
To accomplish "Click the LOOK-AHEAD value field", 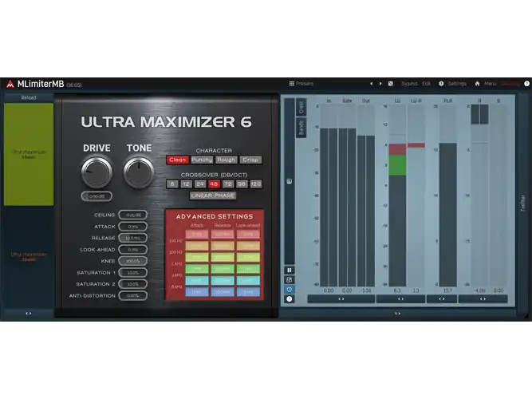I will tap(133, 250).
